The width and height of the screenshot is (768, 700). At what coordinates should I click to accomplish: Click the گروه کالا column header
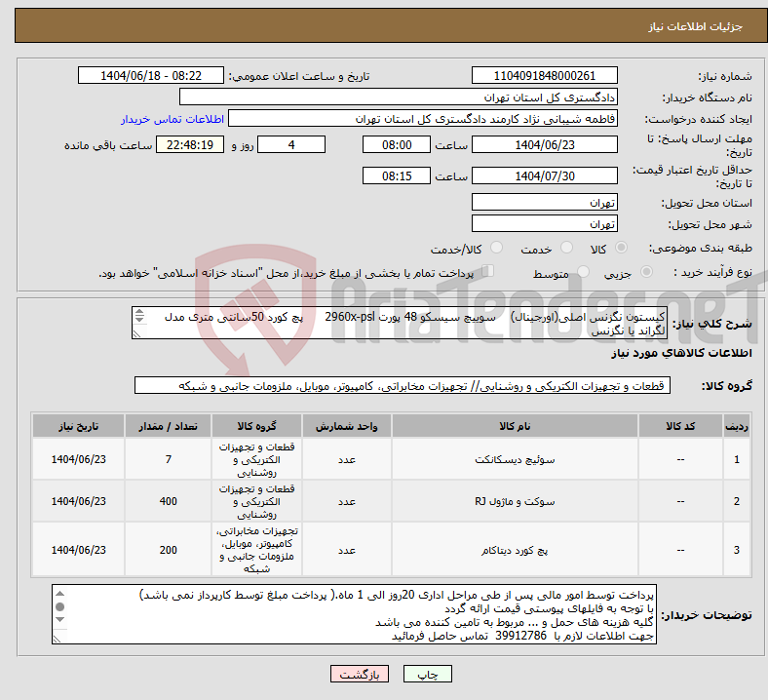pos(256,426)
